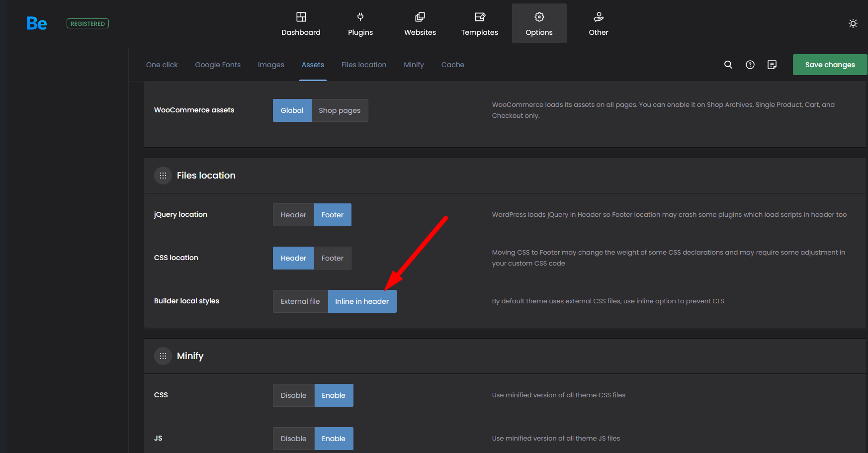Image resolution: width=868 pixels, height=453 pixels.
Task: Click the JS label under Minify
Action: [x=158, y=438]
